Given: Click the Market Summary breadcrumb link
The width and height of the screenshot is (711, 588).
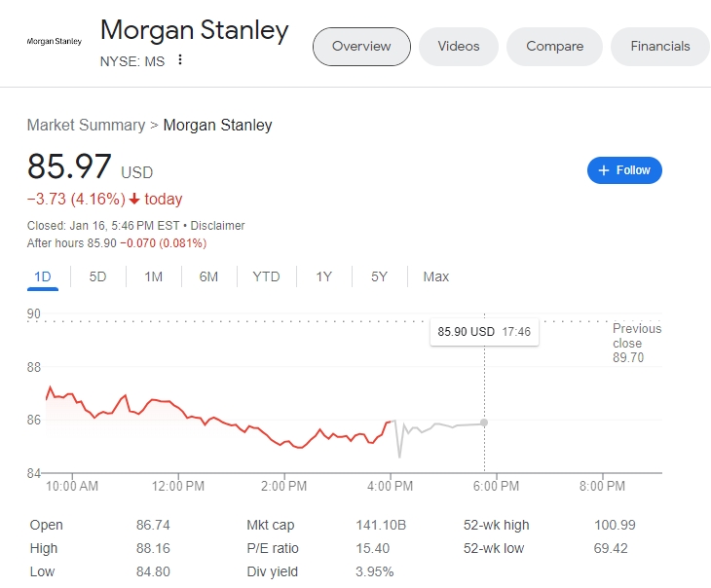Looking at the screenshot, I should [x=85, y=125].
